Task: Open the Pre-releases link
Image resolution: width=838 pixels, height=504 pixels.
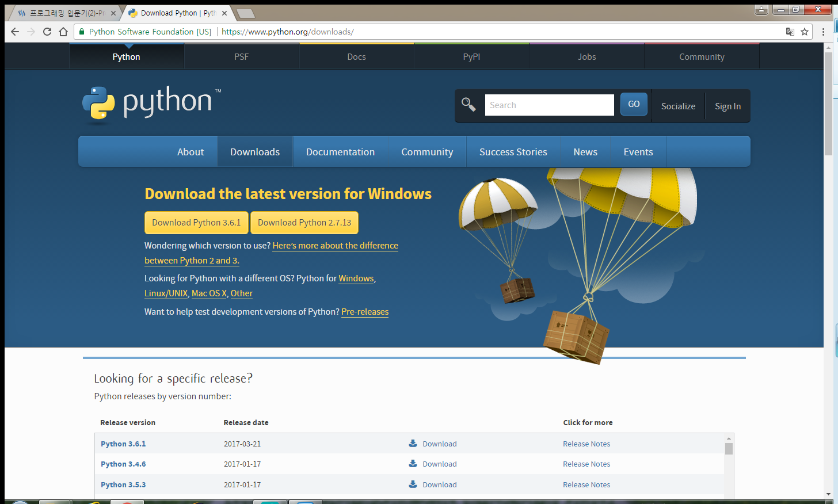Action: pos(365,312)
